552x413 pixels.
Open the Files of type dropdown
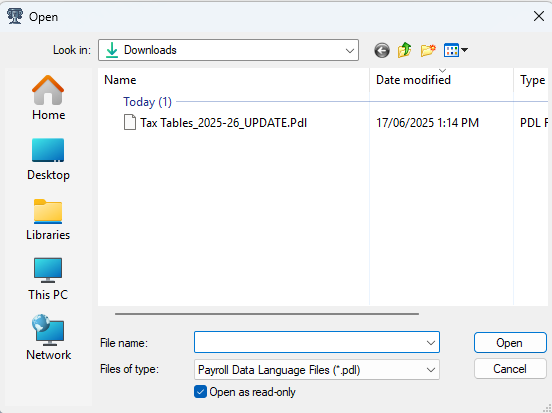(317, 370)
